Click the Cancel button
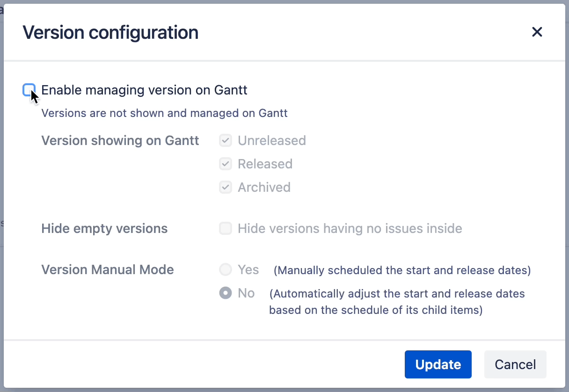Screen dimensions: 569x392 point(515,364)
